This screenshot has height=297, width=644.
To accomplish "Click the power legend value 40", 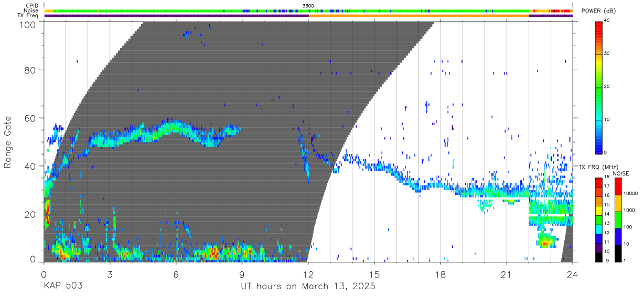I will tap(608, 21).
